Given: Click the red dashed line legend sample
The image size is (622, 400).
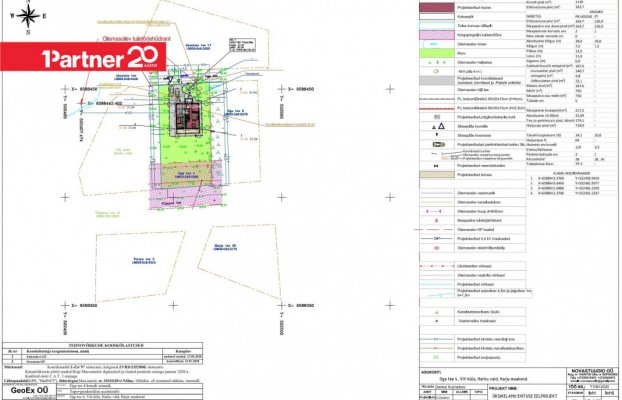Looking at the screenshot, I should [x=437, y=108].
